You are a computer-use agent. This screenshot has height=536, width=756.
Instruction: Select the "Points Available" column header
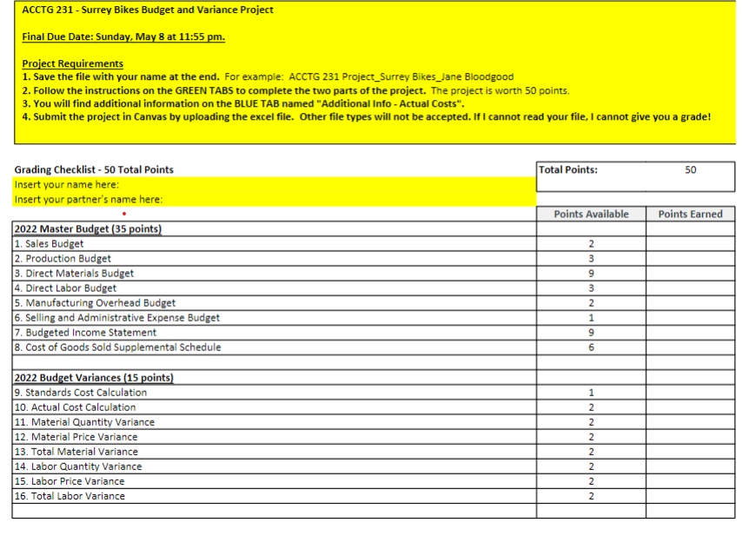pyautogui.click(x=590, y=214)
